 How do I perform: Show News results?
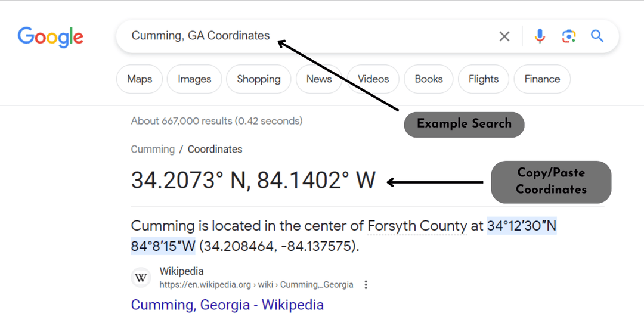(319, 79)
